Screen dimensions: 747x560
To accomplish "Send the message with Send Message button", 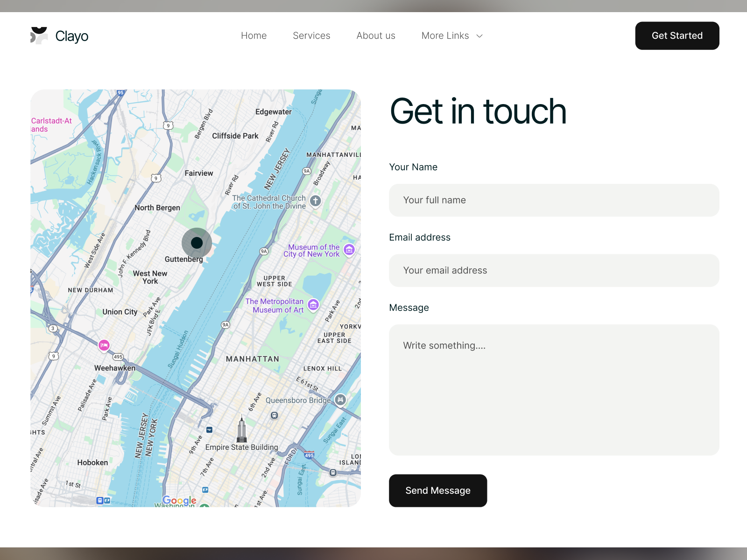I will [x=438, y=490].
